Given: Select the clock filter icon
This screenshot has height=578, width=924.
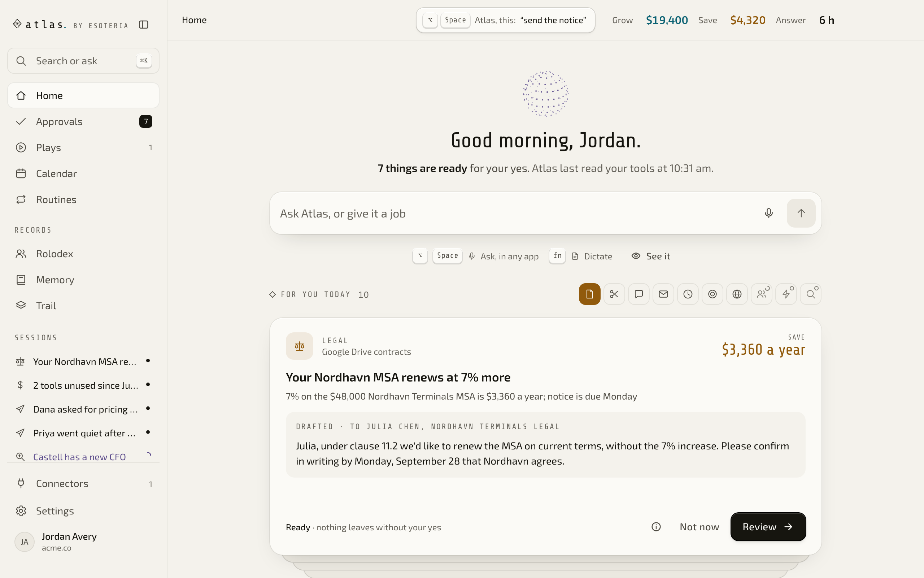Looking at the screenshot, I should tap(688, 294).
